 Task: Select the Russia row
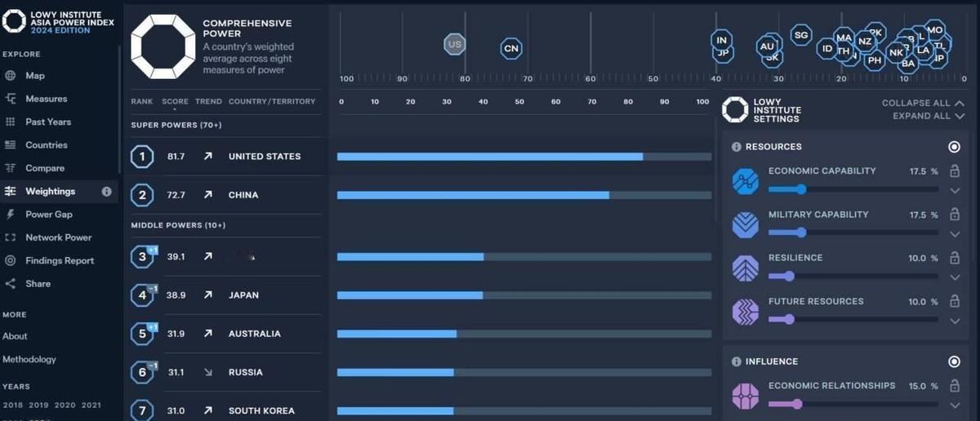tap(226, 372)
